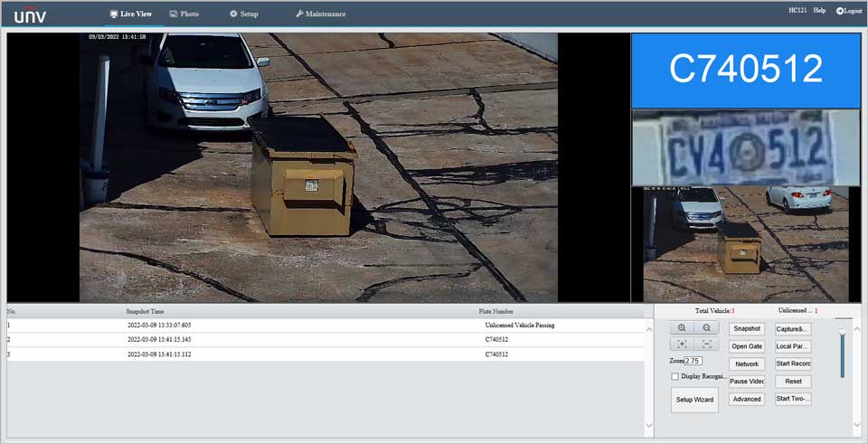Click the Start Record button

click(x=793, y=364)
